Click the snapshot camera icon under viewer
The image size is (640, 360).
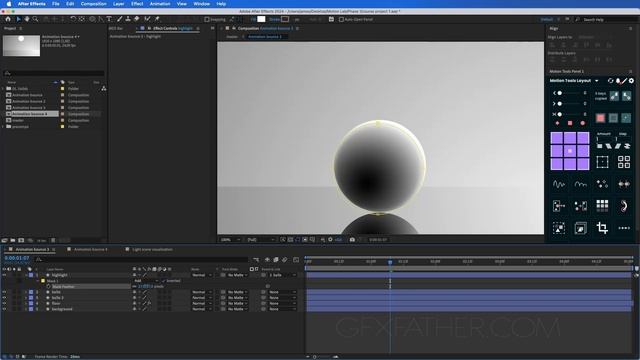click(x=352, y=240)
